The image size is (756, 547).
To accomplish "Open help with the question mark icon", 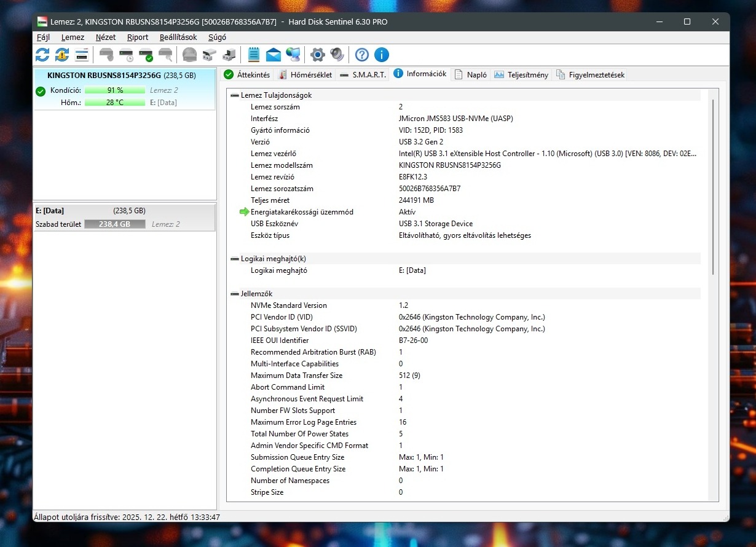I will [x=361, y=55].
